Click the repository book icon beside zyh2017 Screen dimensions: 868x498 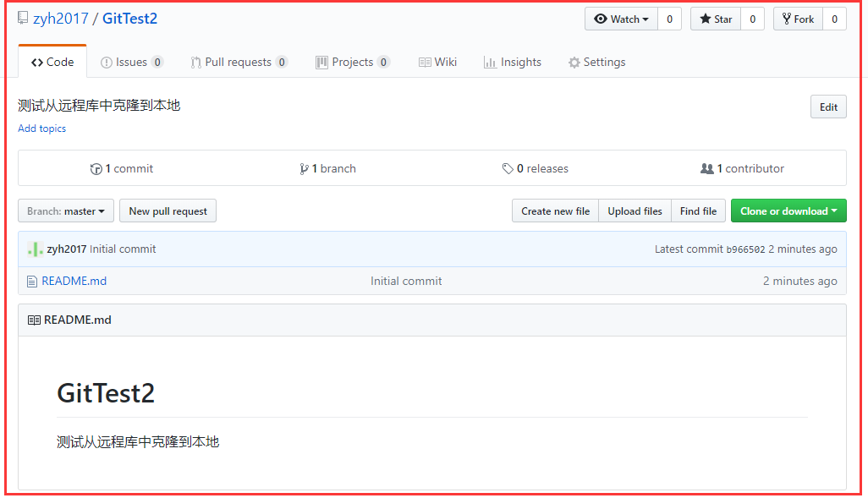(x=23, y=18)
